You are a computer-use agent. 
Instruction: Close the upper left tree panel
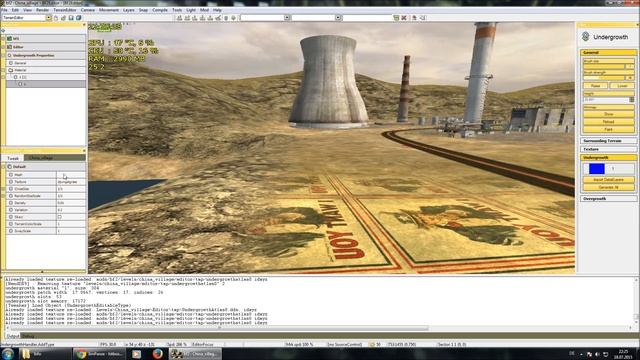pos(84,25)
